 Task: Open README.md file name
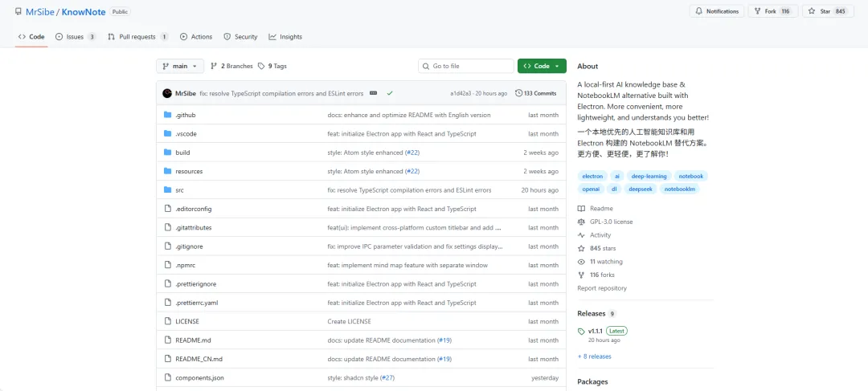193,340
